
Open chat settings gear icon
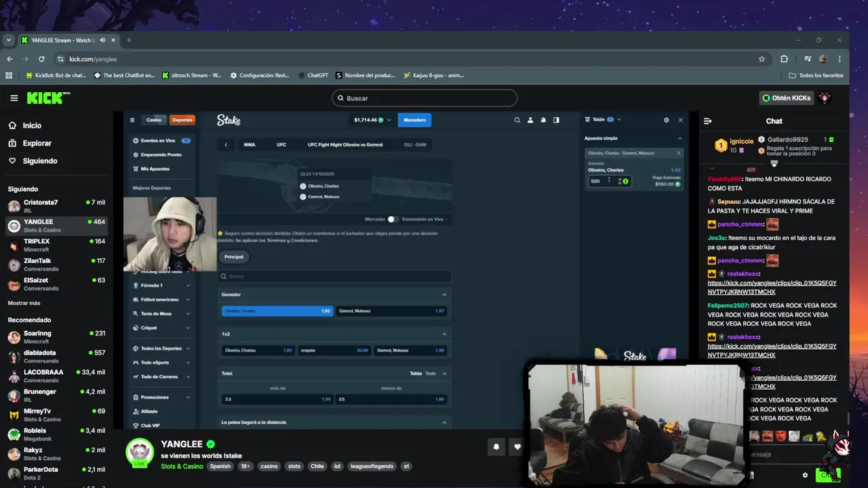click(x=805, y=475)
